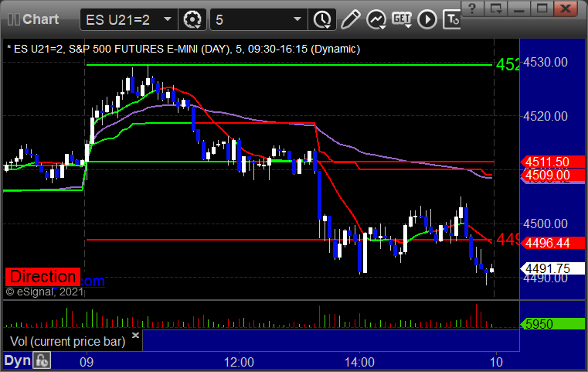Click the 14:00 time axis label
588x372 pixels.
coord(359,362)
